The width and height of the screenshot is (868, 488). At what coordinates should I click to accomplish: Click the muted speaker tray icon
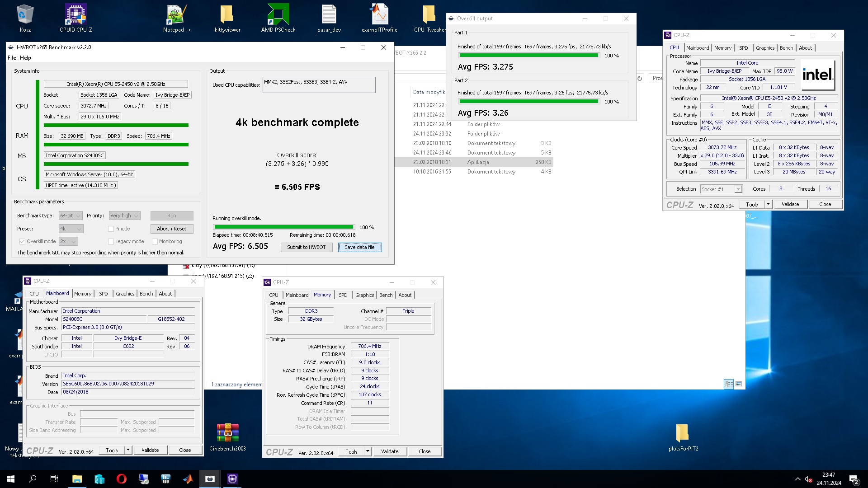pyautogui.click(x=809, y=479)
